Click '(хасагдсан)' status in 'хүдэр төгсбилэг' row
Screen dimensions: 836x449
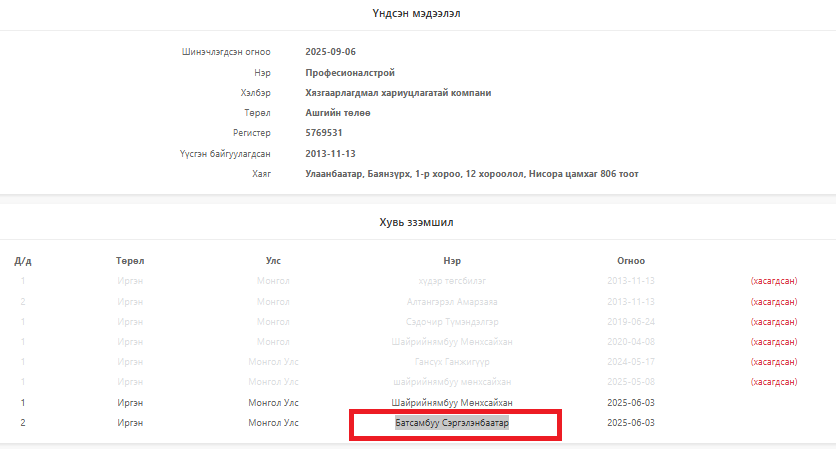pyautogui.click(x=774, y=281)
